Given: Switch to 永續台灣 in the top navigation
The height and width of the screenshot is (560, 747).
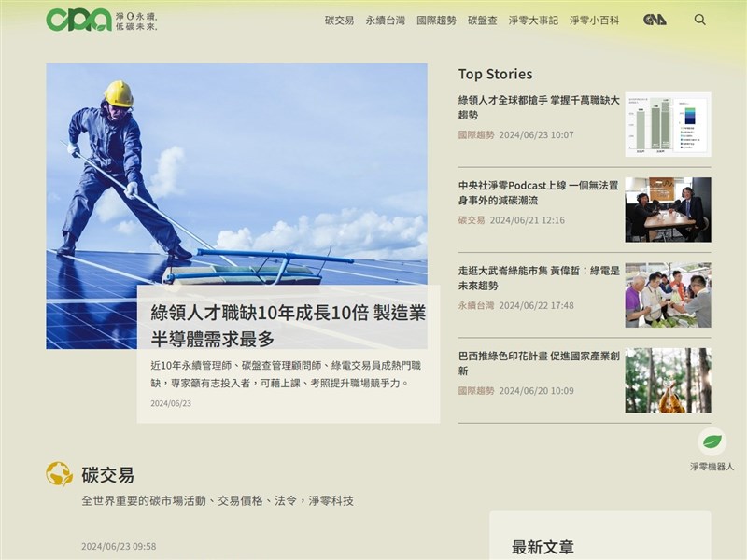Looking at the screenshot, I should point(386,19).
